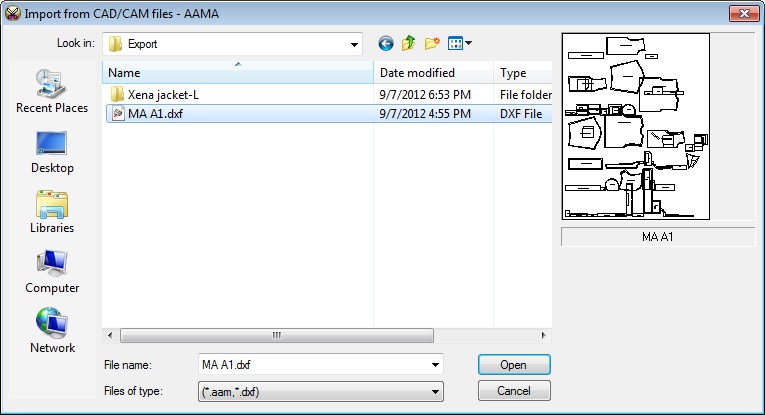Open Computer in the sidebar
The height and width of the screenshot is (415, 765).
[x=52, y=272]
